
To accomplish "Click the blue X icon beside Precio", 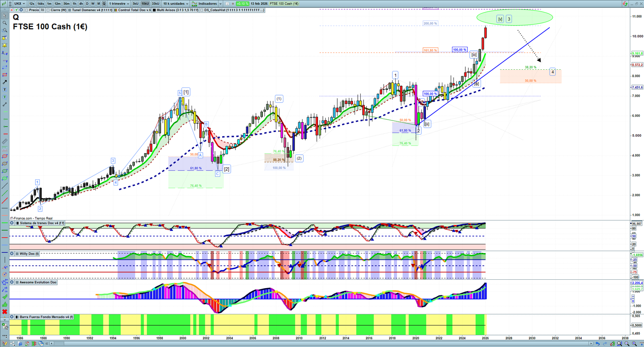I will click(21, 10).
